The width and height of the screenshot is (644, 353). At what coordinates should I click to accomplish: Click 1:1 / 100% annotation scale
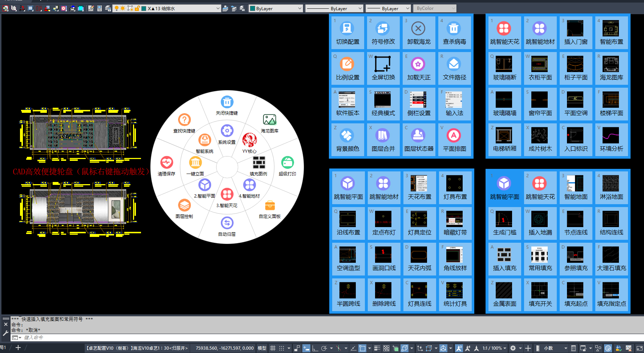click(x=492, y=348)
